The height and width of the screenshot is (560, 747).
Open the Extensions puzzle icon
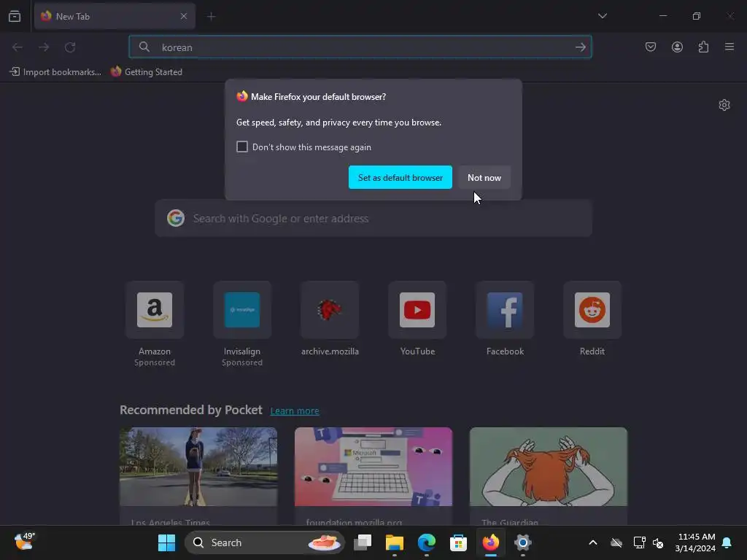(703, 47)
